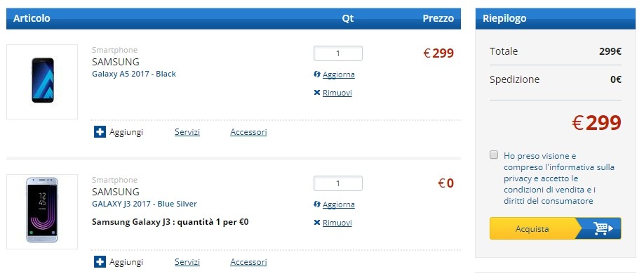Viewport: 644px width, 274px height.
Task: Click GALAXY J3 2017 - Blue Silver link
Action: tap(145, 204)
